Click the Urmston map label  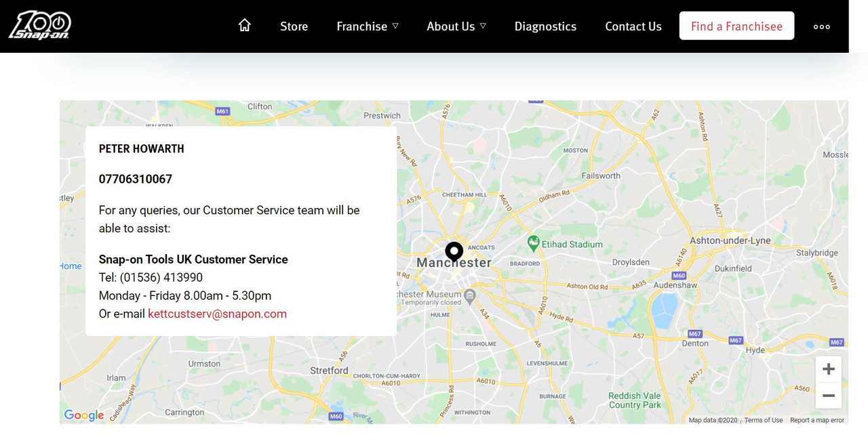204,364
